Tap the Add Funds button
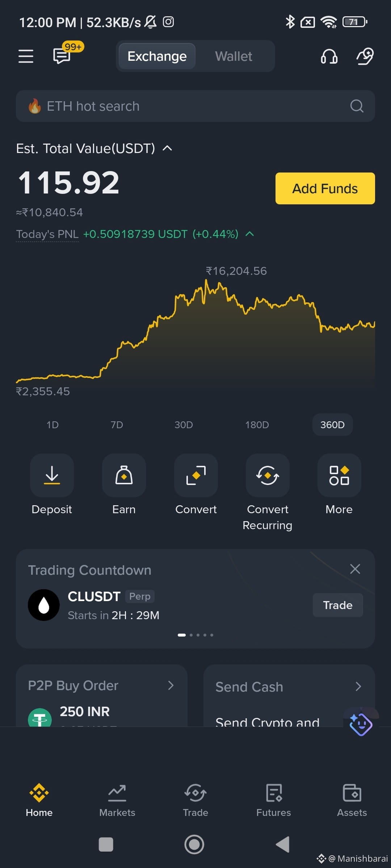Viewport: 391px width, 868px height. click(325, 188)
